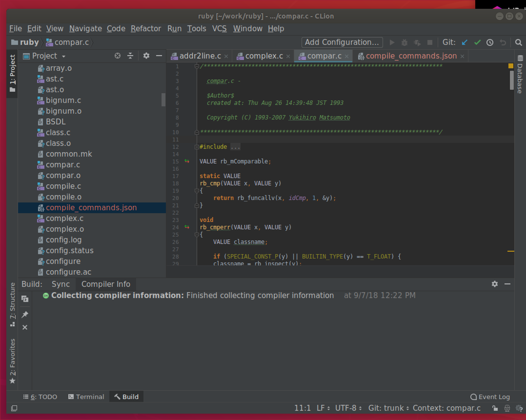Image resolution: width=526 pixels, height=420 pixels.
Task: Collapse all nodes in Project tree
Action: pyautogui.click(x=130, y=56)
